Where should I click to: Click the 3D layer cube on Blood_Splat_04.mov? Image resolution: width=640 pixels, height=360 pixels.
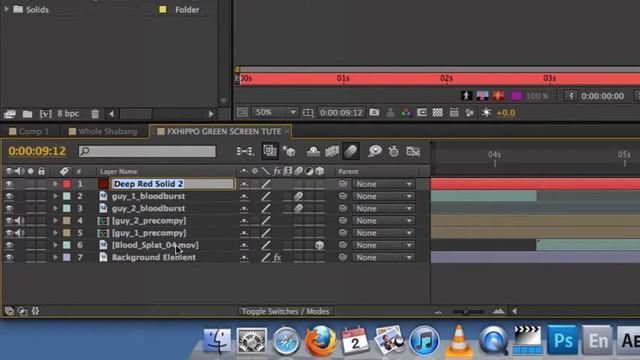(x=319, y=245)
